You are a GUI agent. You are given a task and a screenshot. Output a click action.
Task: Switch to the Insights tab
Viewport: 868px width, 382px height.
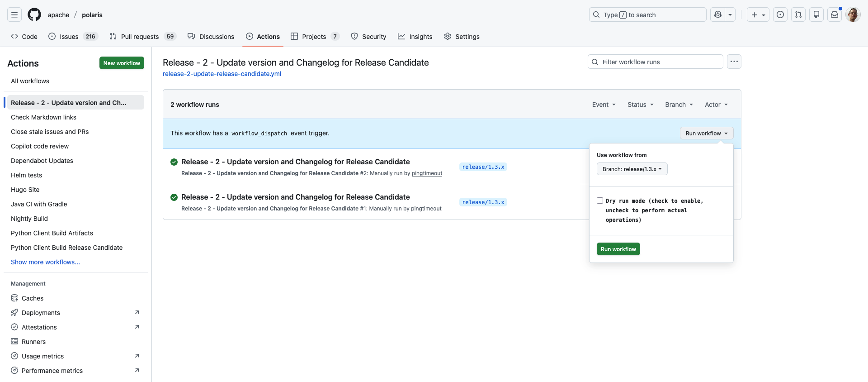[415, 37]
